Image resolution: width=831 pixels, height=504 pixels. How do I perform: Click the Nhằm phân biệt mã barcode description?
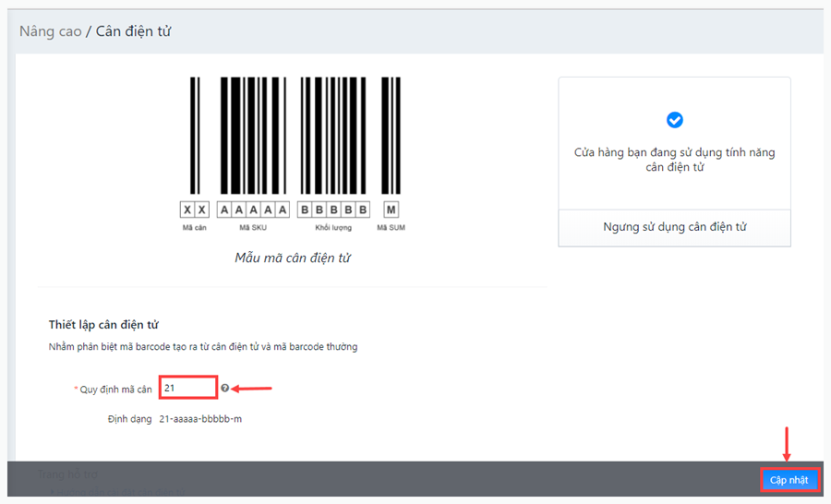point(203,346)
